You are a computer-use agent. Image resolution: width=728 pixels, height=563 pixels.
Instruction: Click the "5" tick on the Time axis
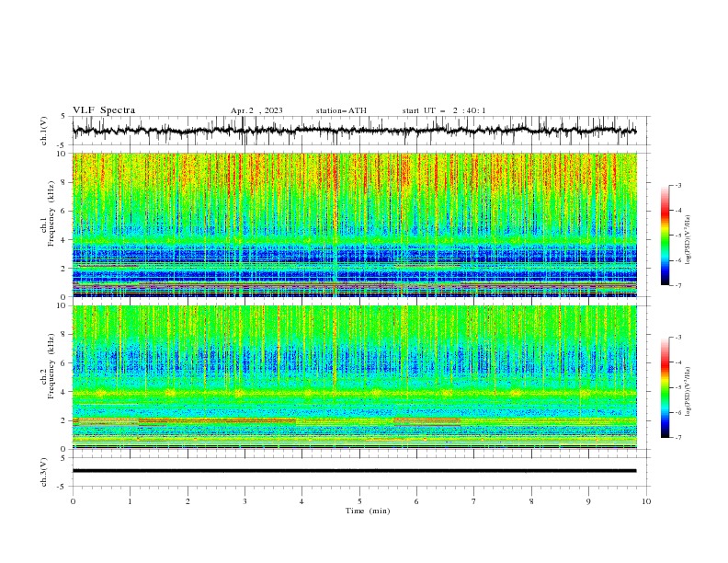point(359,501)
